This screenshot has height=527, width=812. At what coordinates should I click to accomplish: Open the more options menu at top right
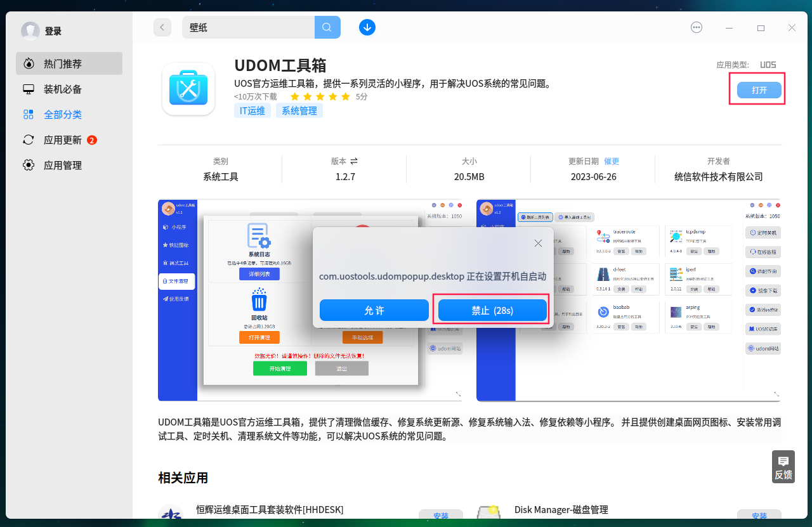click(696, 27)
